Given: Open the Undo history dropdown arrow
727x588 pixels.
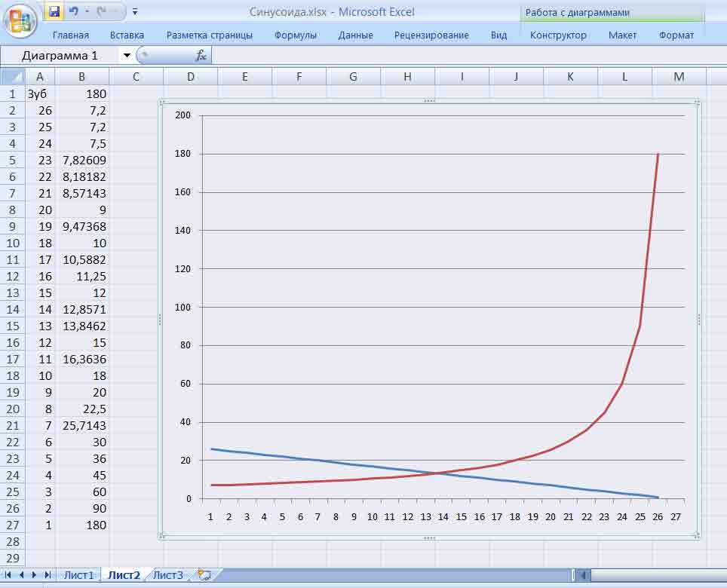Looking at the screenshot, I should pos(86,12).
